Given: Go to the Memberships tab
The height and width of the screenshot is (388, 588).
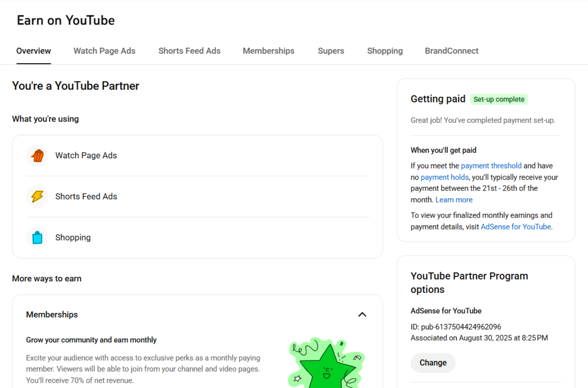Looking at the screenshot, I should coord(268,51).
